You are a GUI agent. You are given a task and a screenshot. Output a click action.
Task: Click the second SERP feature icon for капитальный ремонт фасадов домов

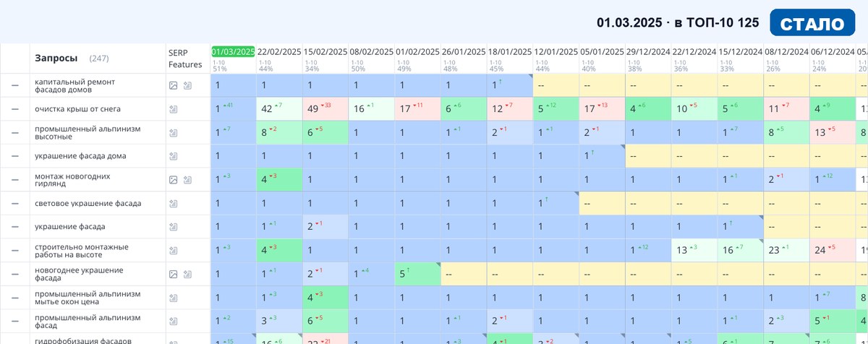(187, 85)
